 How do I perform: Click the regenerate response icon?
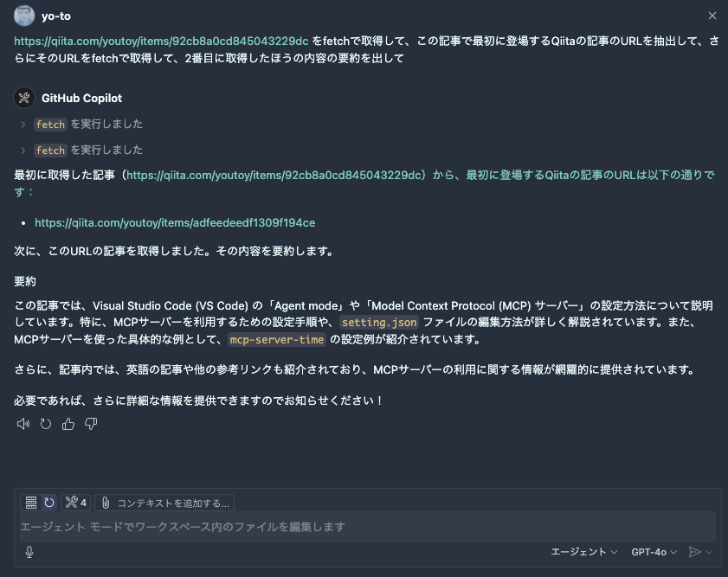click(46, 424)
